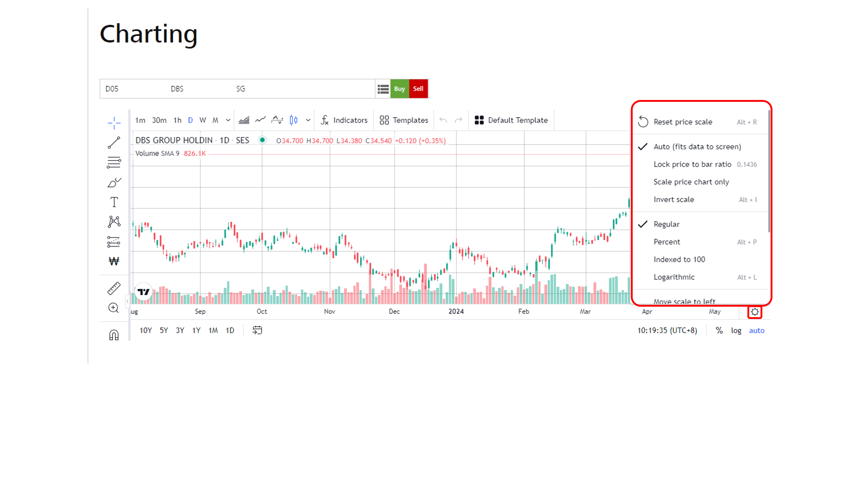Click the zoom in magnifier tool
This screenshot has height=500, width=868.
pos(114,308)
